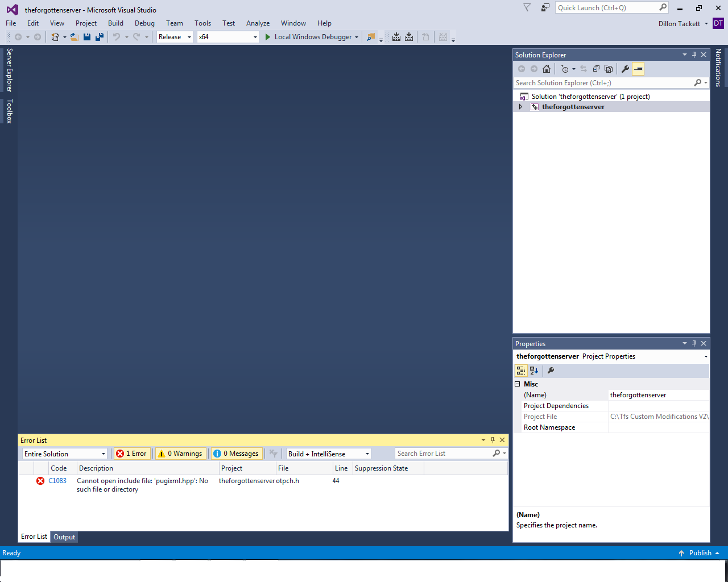Open the Server Explorer side tab

(x=9, y=70)
